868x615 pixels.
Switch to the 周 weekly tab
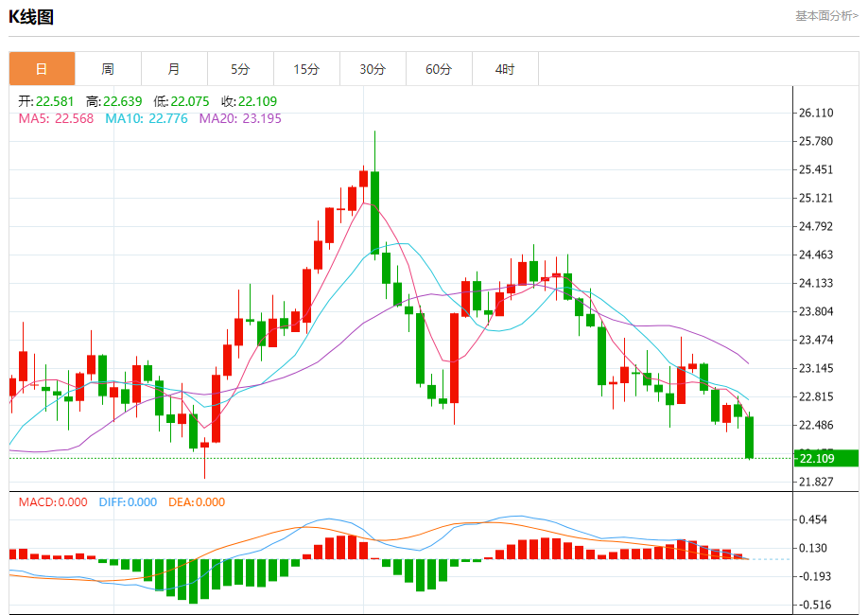point(108,69)
